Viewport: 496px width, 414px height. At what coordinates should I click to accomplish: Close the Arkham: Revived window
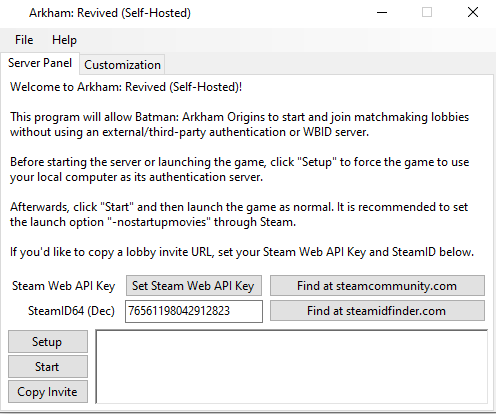pyautogui.click(x=473, y=13)
